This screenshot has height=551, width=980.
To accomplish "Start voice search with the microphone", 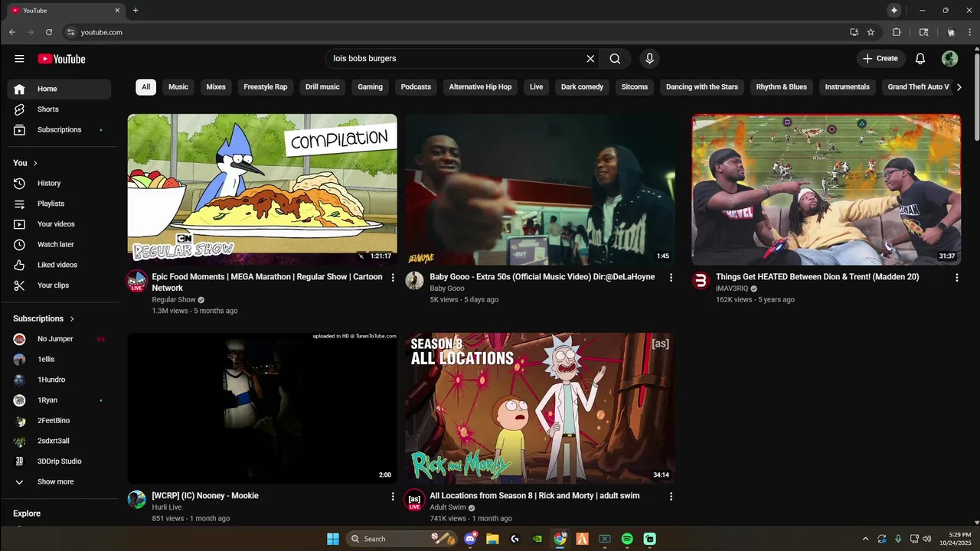I will click(649, 59).
